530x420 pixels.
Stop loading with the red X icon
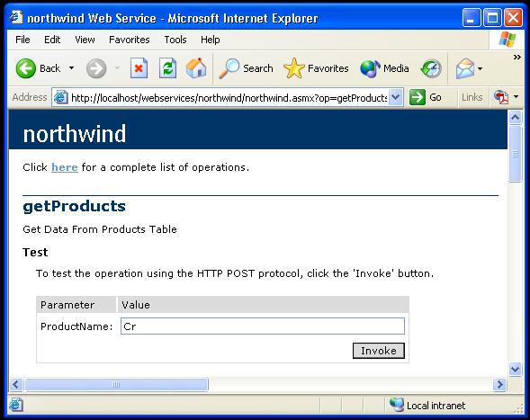pos(139,68)
